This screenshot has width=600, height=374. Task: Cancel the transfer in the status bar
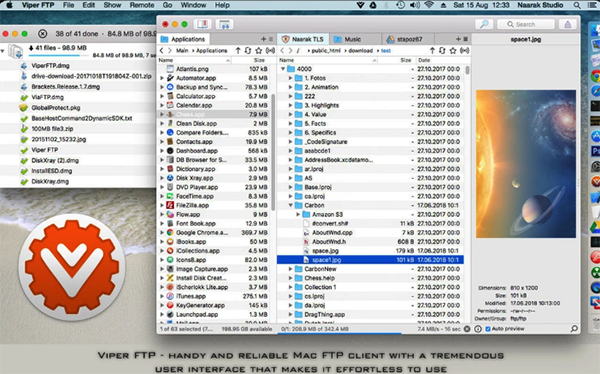(x=467, y=329)
